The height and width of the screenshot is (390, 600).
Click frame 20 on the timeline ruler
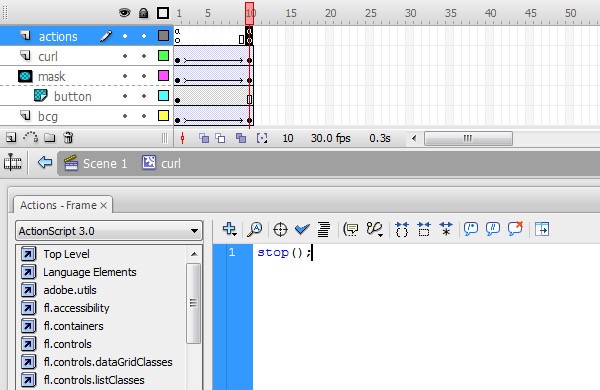coord(330,13)
